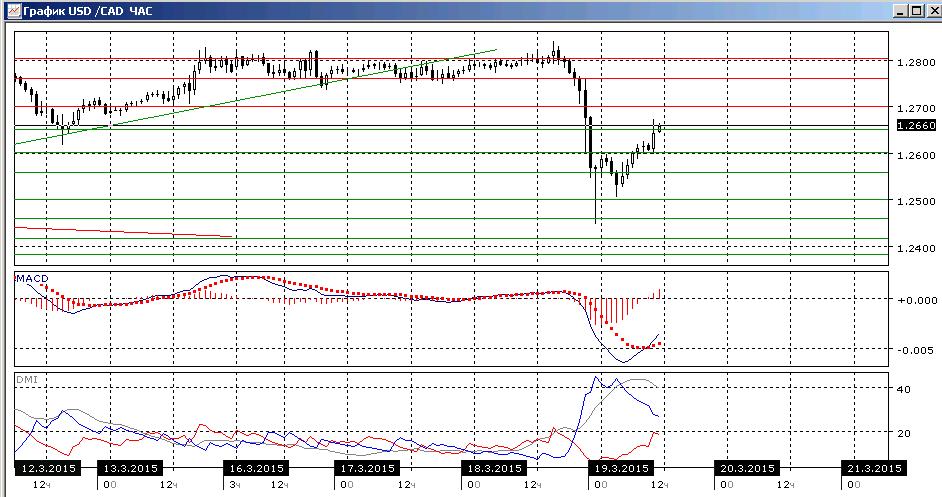Click the 1.2500 price axis label
Image resolution: width=942 pixels, height=497 pixels.
tap(916, 201)
